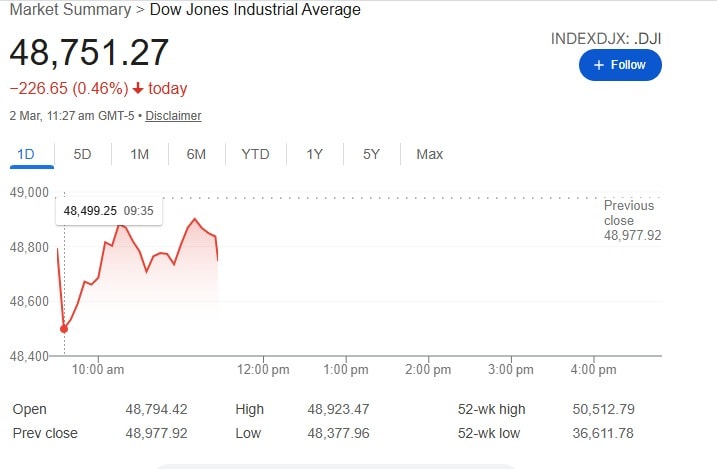Click the Previous close label on chart

(629, 212)
